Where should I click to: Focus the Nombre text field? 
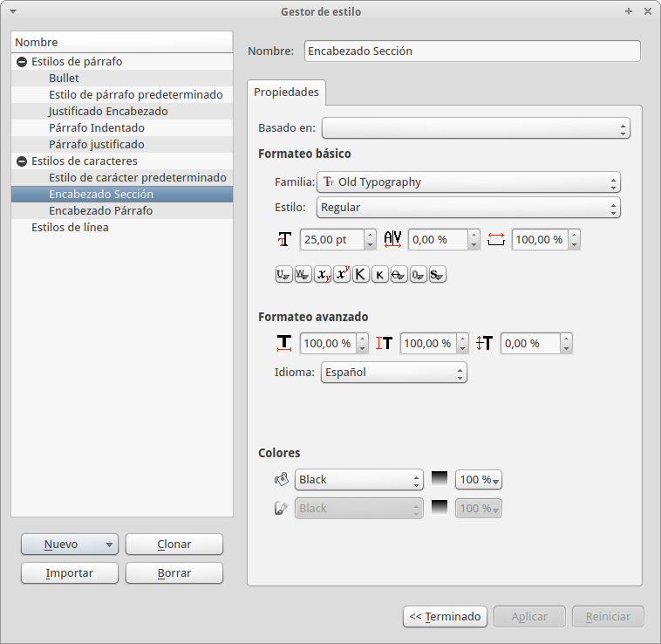(x=472, y=51)
